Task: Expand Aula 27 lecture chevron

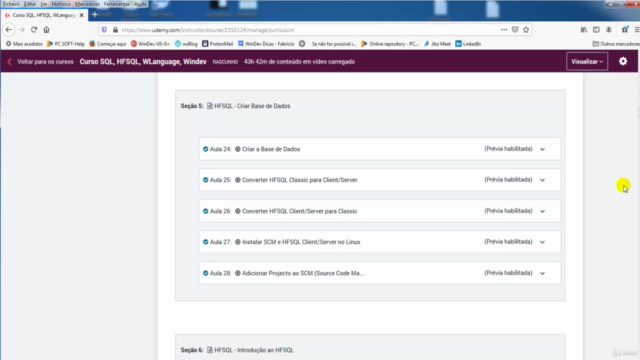Action: pyautogui.click(x=542, y=242)
